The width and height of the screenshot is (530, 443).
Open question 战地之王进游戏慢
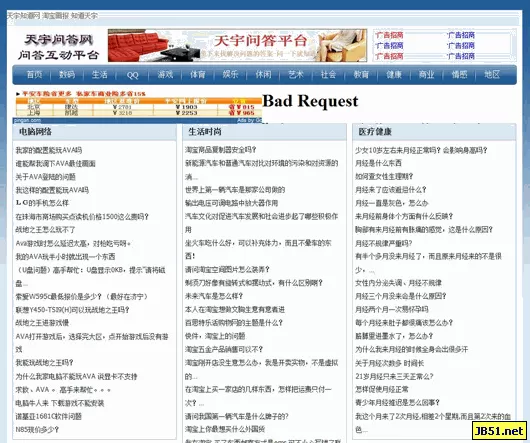[x=42, y=323]
